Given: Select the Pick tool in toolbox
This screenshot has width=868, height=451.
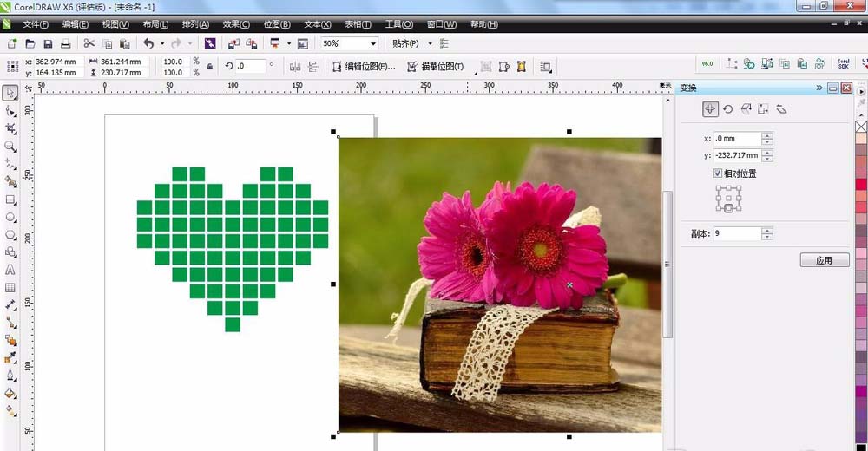Looking at the screenshot, I should click(x=10, y=93).
